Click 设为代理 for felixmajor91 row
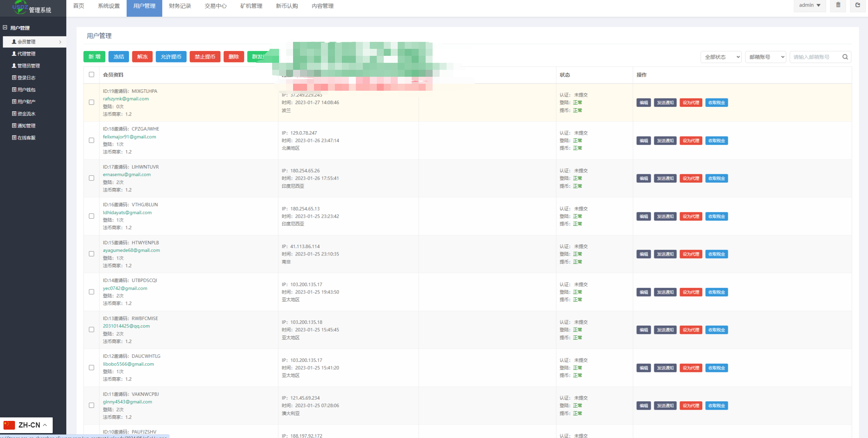This screenshot has height=438, width=868. point(690,141)
